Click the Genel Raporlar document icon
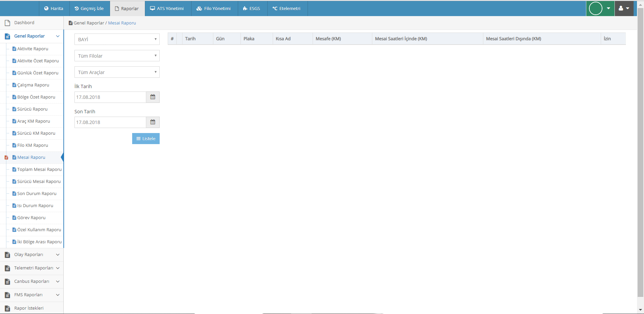Screen dimensions: 644x314 click(x=7, y=36)
